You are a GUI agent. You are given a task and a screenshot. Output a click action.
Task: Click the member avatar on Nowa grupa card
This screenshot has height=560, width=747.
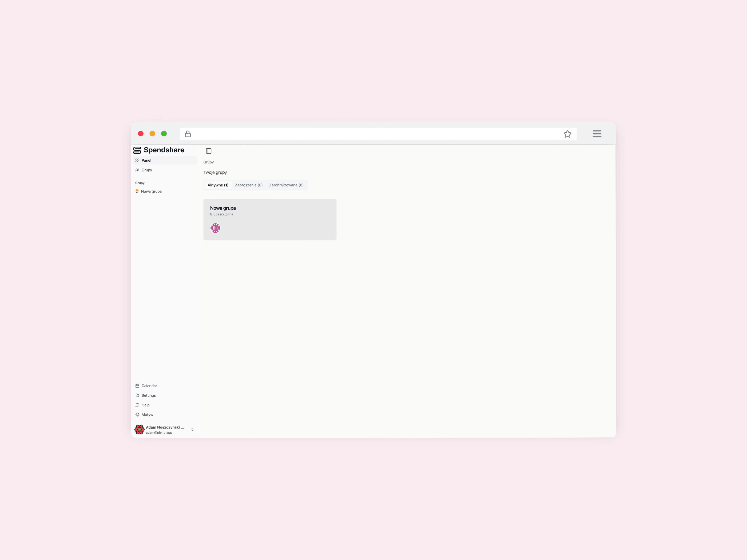point(216,228)
